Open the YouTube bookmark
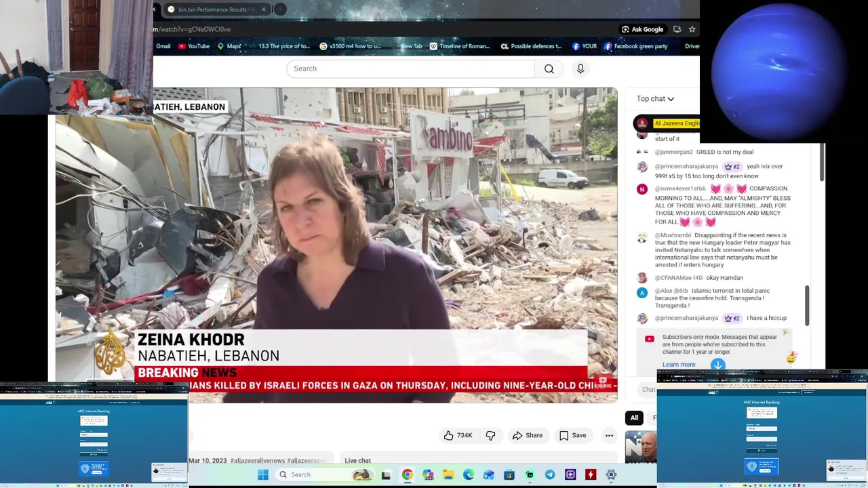Viewport: 868px width, 488px height. [x=194, y=46]
